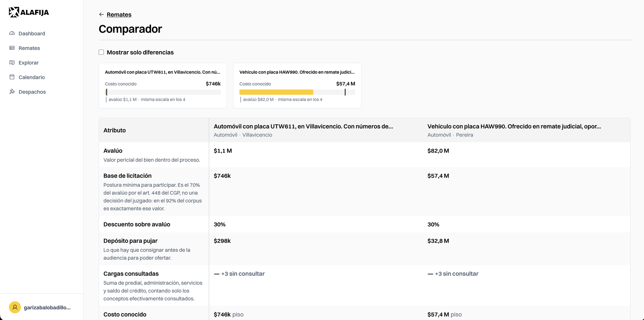Click the Depósito para pujar label
This screenshot has width=644, height=320.
[x=130, y=241]
